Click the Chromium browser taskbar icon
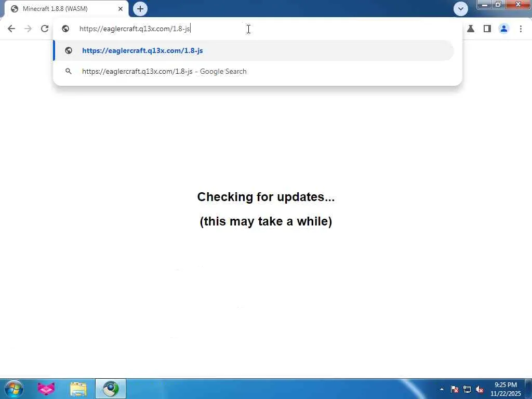The height and width of the screenshot is (399, 532). 111,389
